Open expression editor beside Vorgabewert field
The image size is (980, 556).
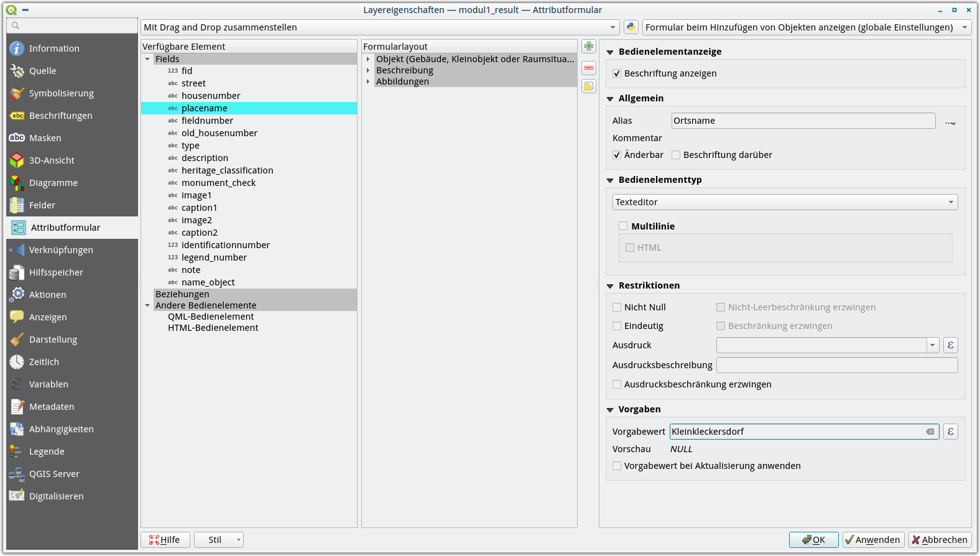pos(950,432)
